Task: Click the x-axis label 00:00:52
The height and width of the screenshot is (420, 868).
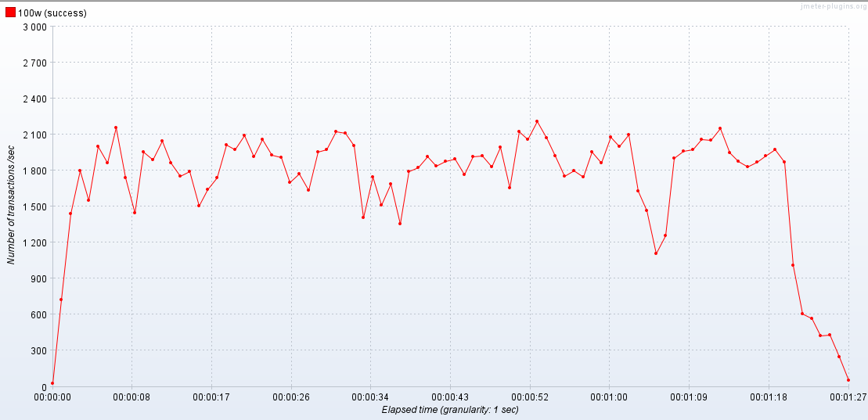Action: click(x=530, y=397)
